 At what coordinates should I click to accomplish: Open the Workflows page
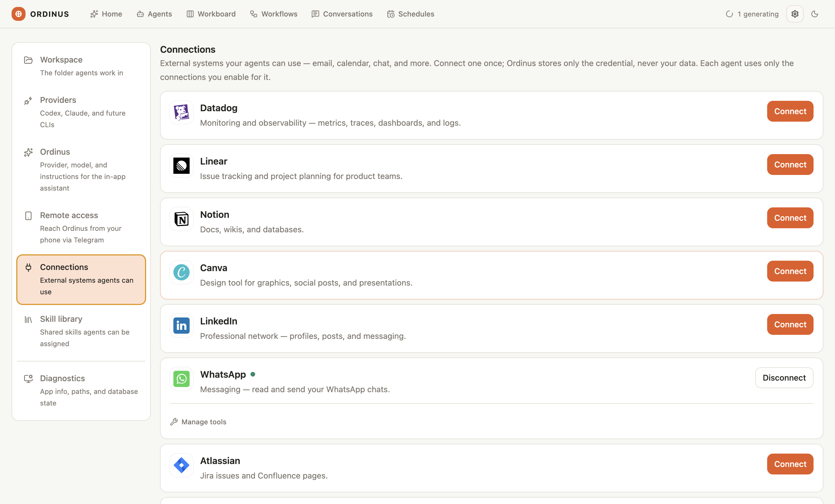pyautogui.click(x=274, y=14)
